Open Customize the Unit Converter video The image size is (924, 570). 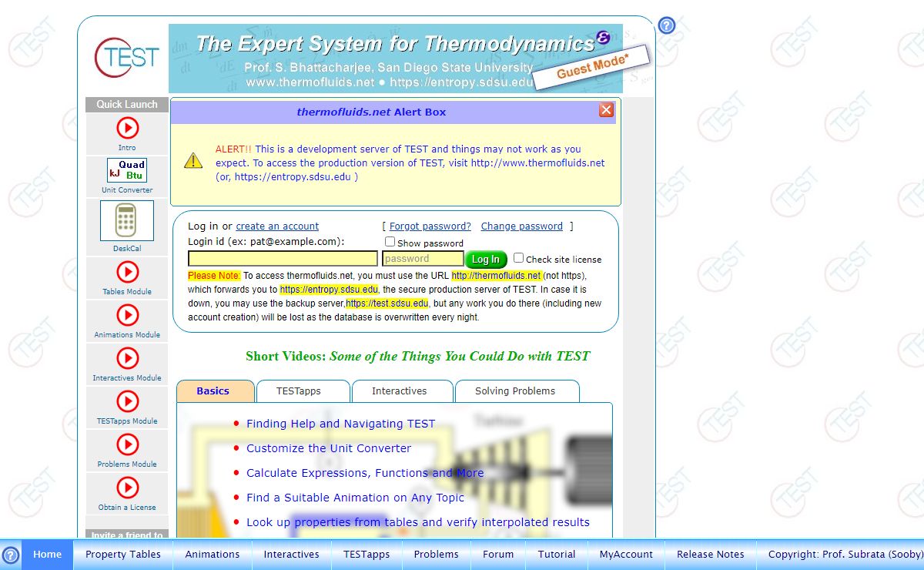click(x=329, y=448)
